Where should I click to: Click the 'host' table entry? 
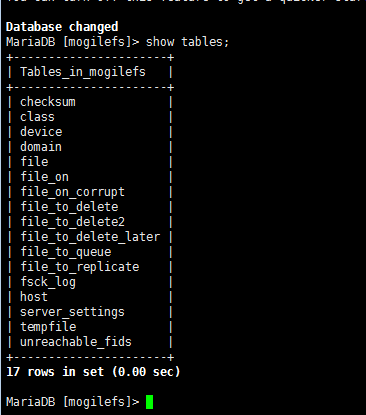pos(34,297)
